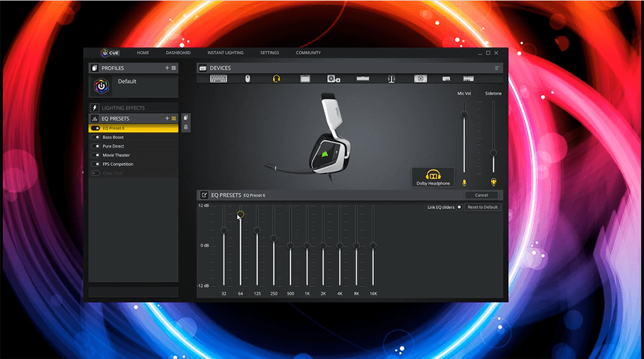Click the 64 Hz EQ slider handle
This screenshot has height=359, width=644.
click(x=241, y=214)
